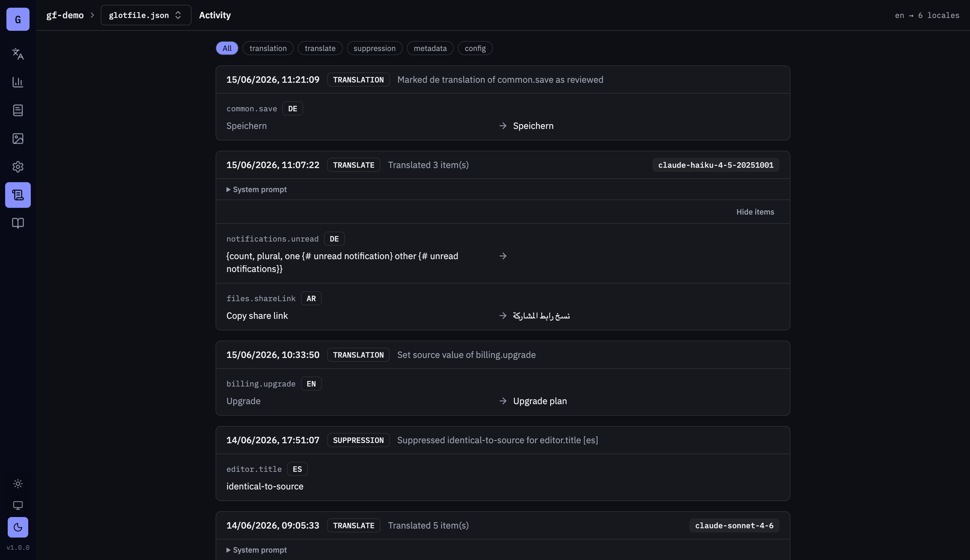Click the 'en → 6 locales' label

(x=927, y=15)
